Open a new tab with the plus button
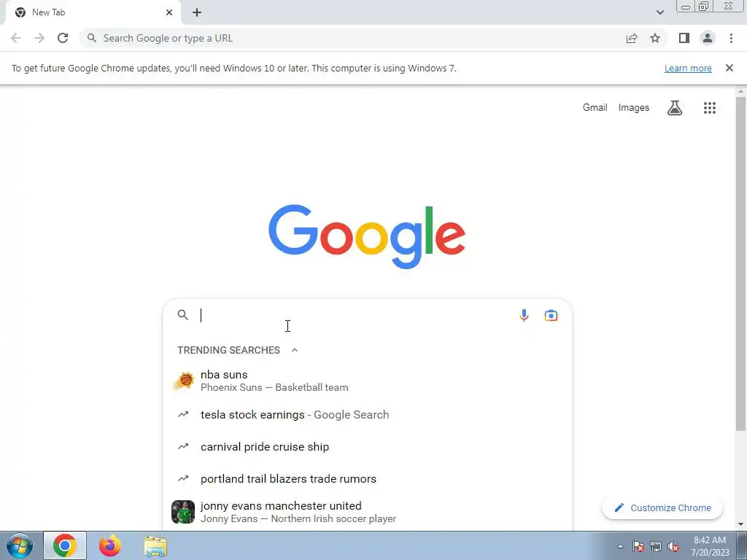This screenshot has width=747, height=560. [x=197, y=12]
